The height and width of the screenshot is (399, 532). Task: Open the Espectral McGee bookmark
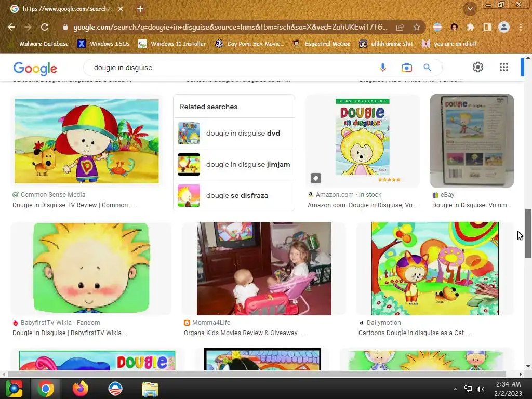322,44
